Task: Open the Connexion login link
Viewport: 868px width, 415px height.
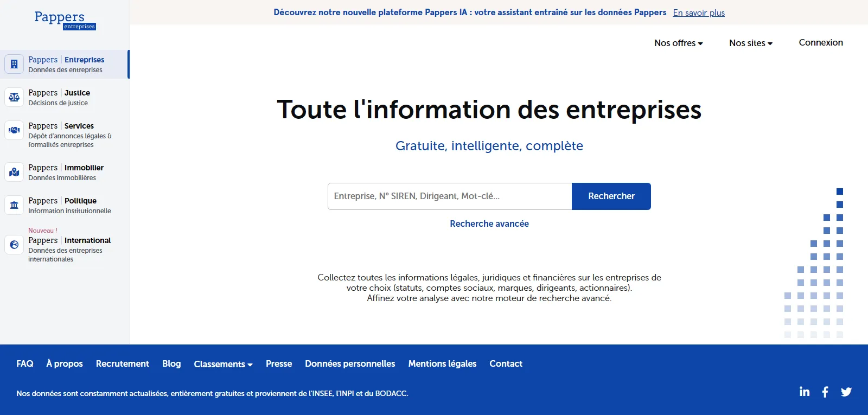Action: coord(821,42)
